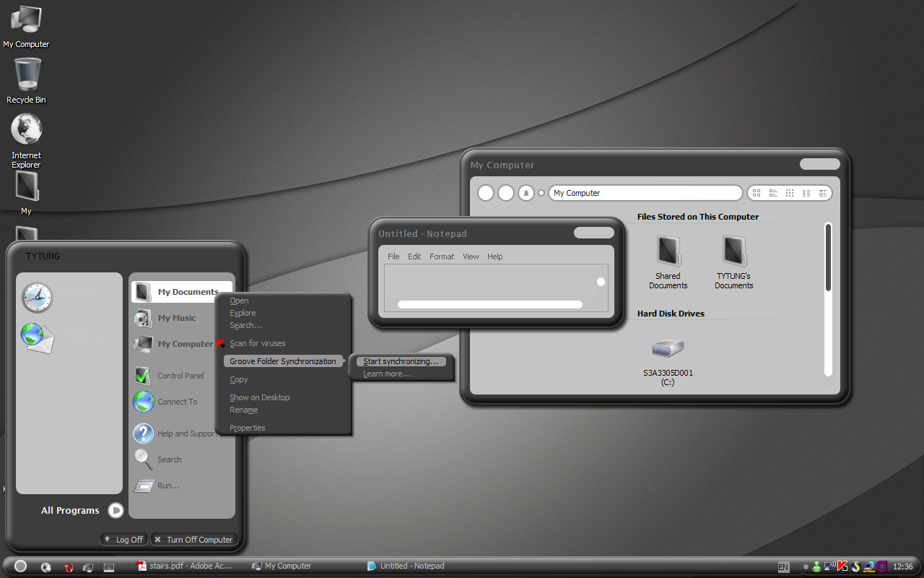Switch to My Computer taskbar button
Screen dimensions: 924x578
click(282, 566)
